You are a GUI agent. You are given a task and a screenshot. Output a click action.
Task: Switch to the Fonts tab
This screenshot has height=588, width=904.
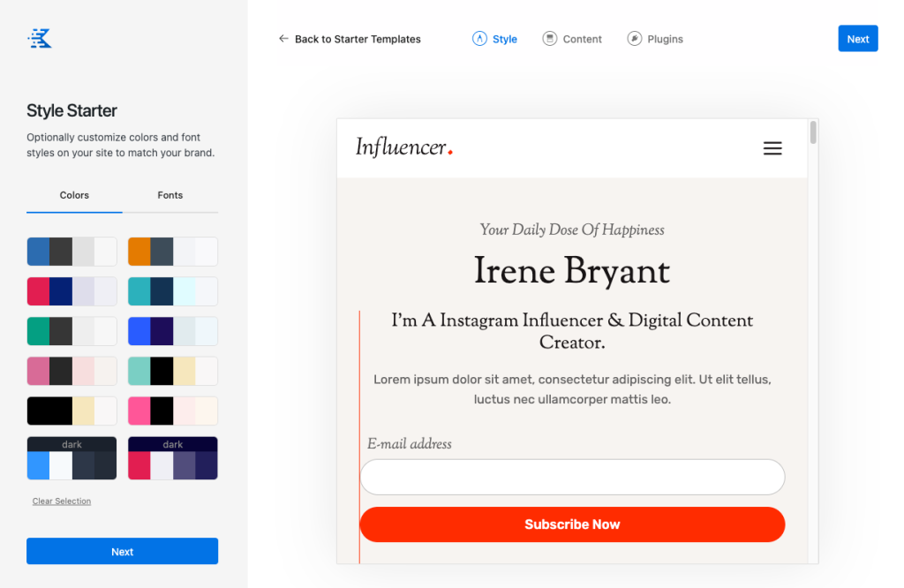pos(169,195)
